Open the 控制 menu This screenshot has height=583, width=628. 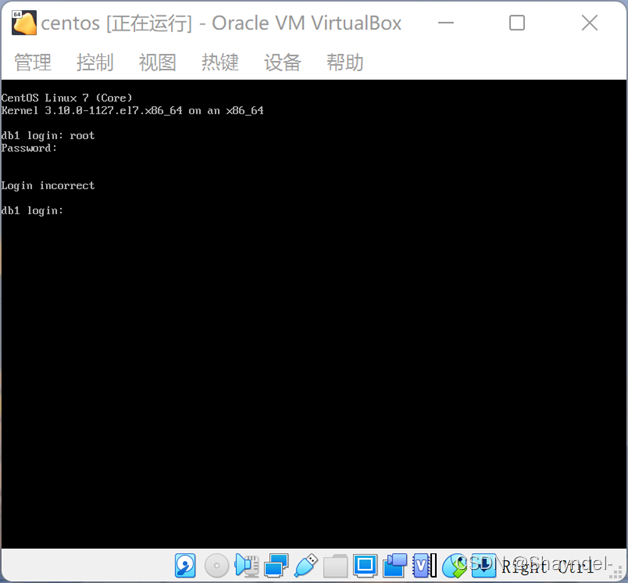point(95,62)
